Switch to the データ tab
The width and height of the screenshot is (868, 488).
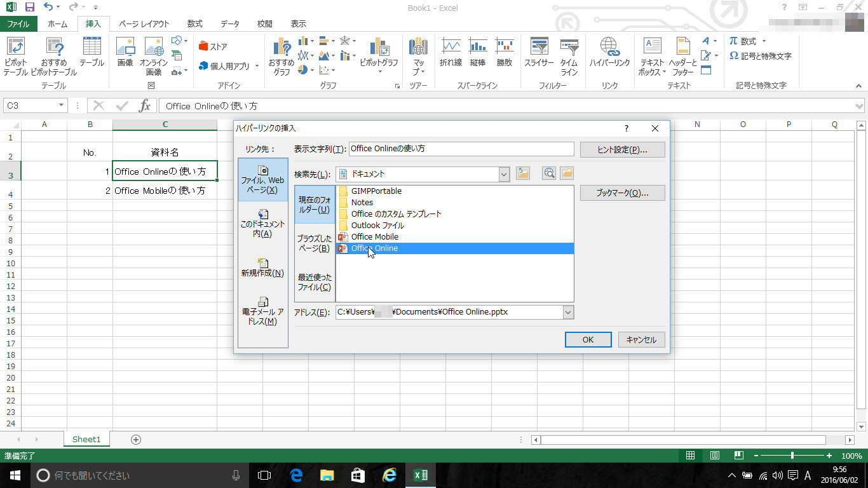[x=230, y=24]
